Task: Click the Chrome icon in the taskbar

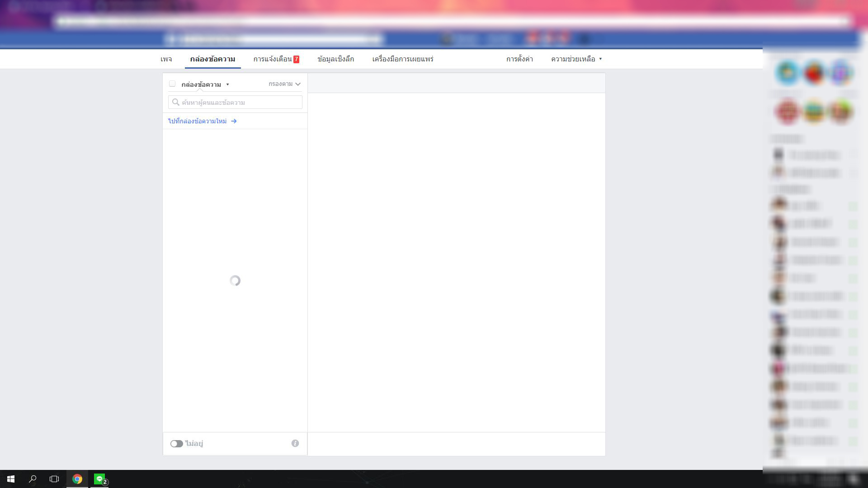Action: click(77, 479)
